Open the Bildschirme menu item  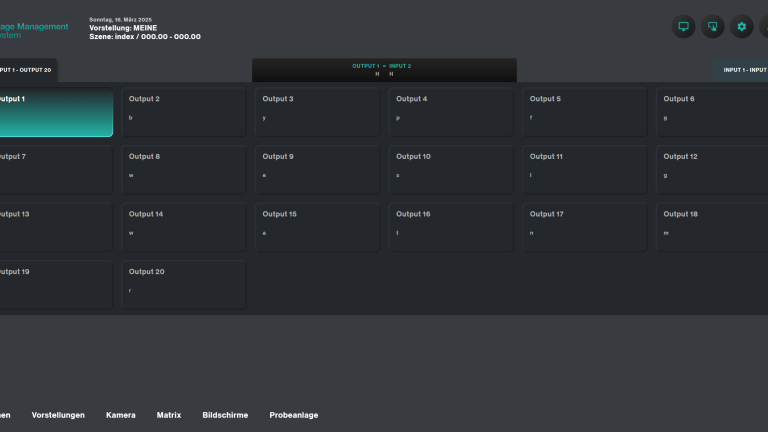point(225,415)
